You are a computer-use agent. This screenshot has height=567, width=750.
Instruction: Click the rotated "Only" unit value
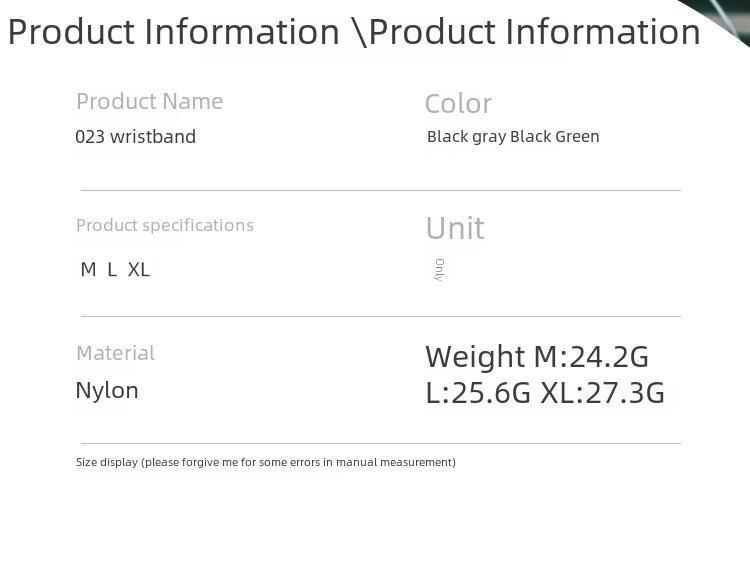click(x=440, y=269)
